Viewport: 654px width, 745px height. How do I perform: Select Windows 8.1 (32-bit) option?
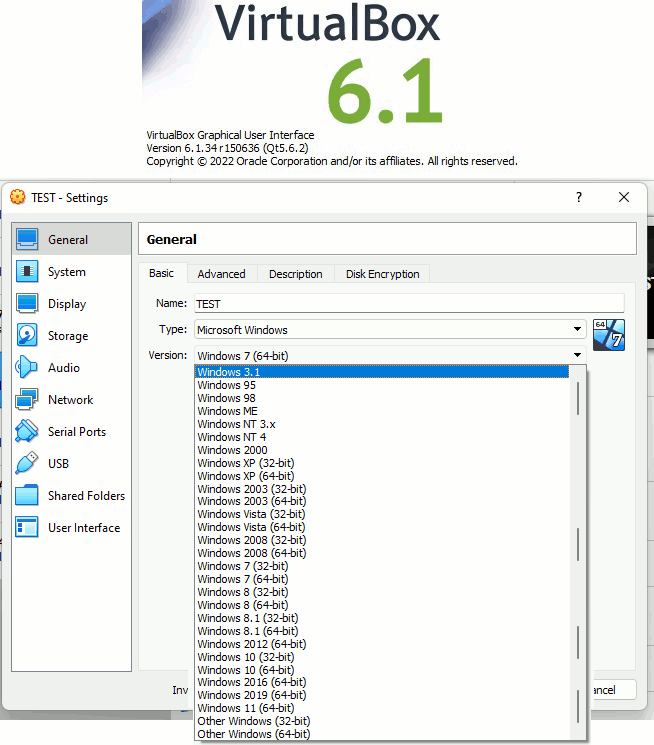point(382,618)
